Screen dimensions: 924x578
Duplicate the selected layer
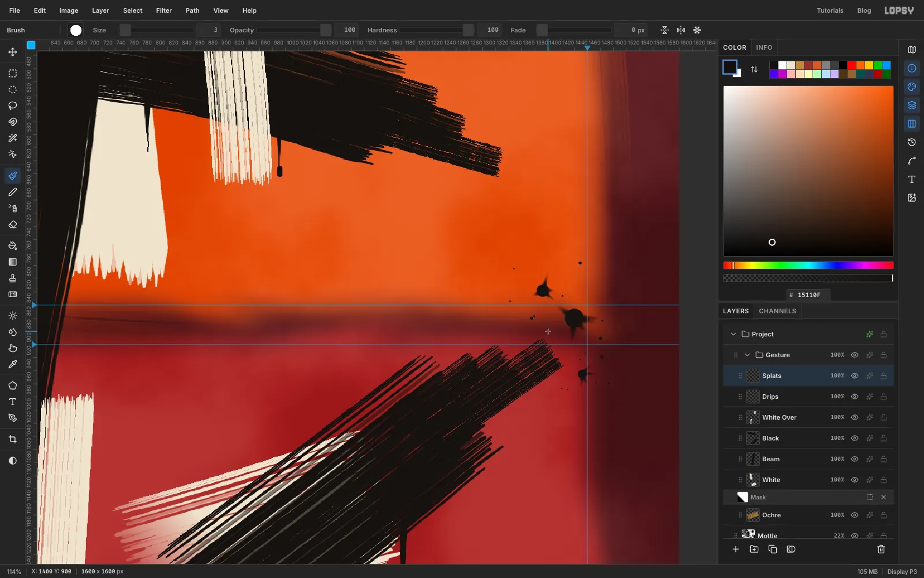773,549
